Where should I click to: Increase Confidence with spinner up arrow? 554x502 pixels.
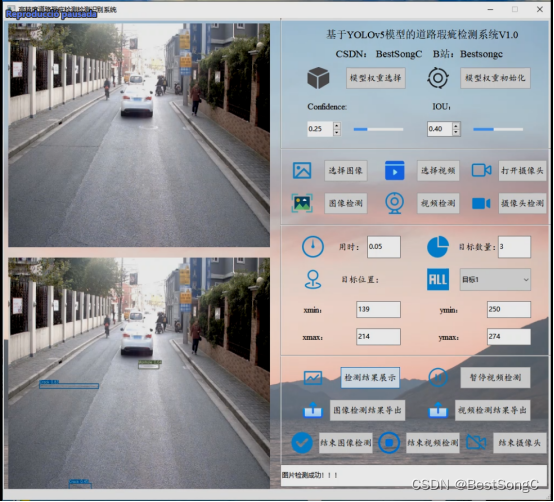tap(337, 126)
